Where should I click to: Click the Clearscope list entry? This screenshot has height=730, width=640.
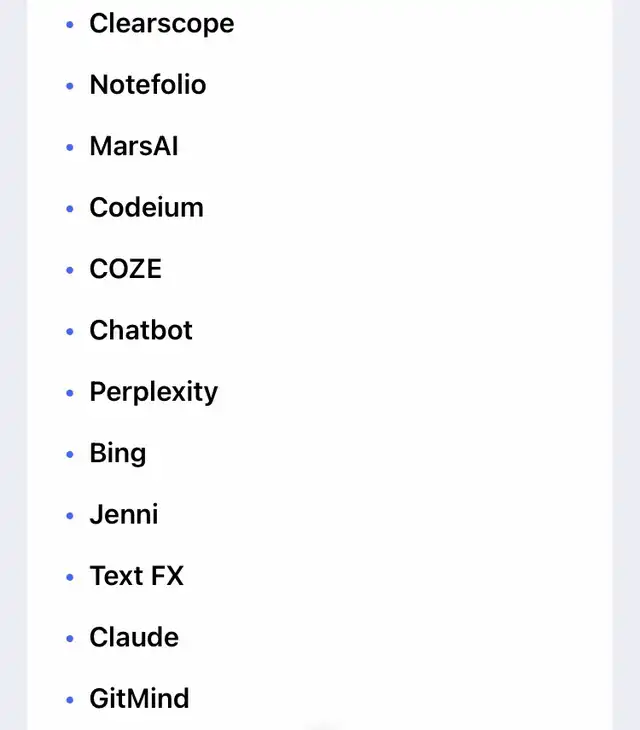(x=161, y=23)
